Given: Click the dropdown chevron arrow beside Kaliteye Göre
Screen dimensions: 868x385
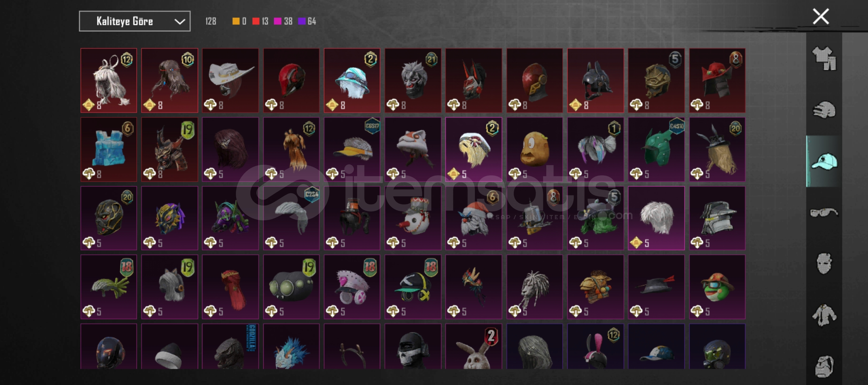Looking at the screenshot, I should pos(180,22).
